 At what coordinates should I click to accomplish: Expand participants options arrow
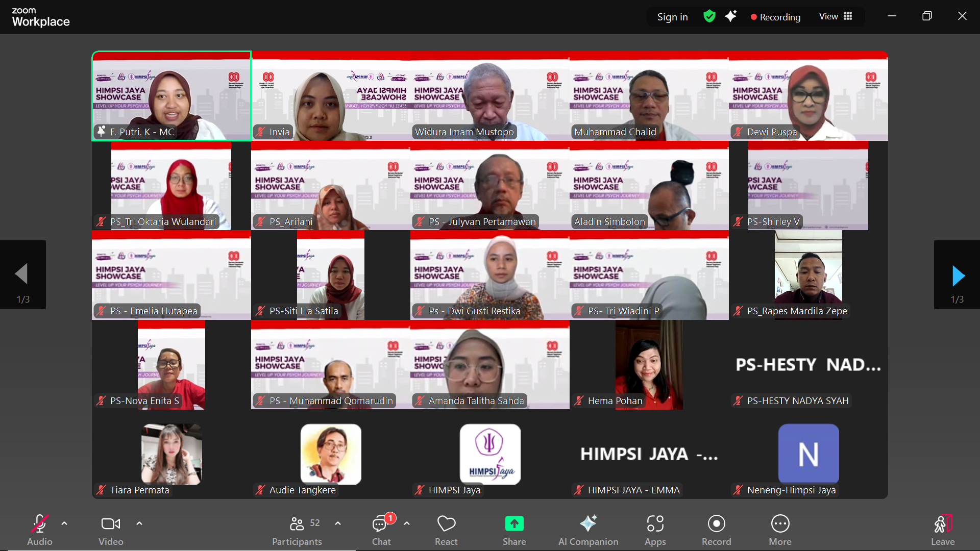coord(338,523)
